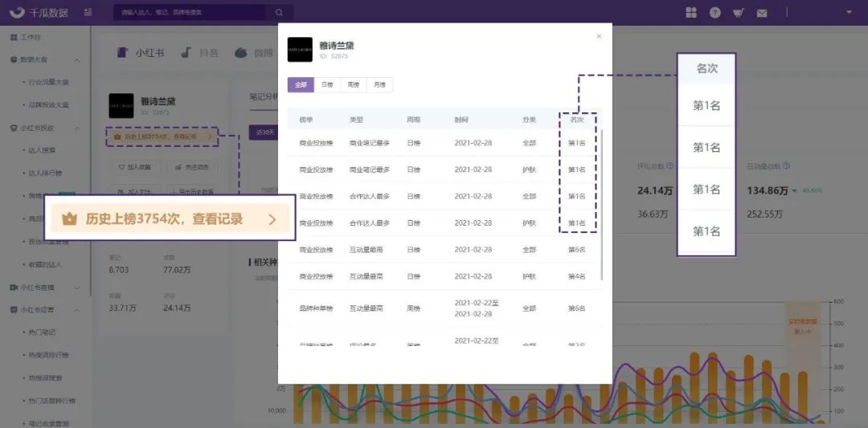Click the 数据大盘 sidebar icon
This screenshot has width=868, height=428.
point(14,59)
